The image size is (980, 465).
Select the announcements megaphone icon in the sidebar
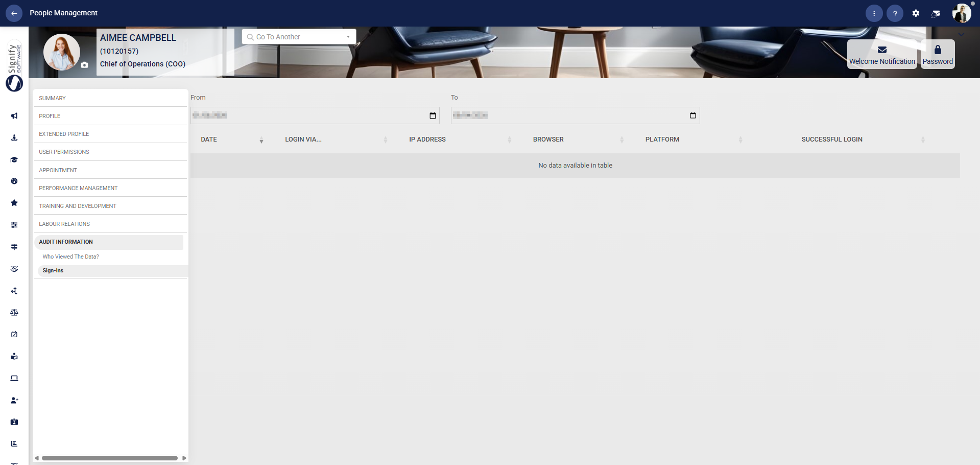pos(14,116)
